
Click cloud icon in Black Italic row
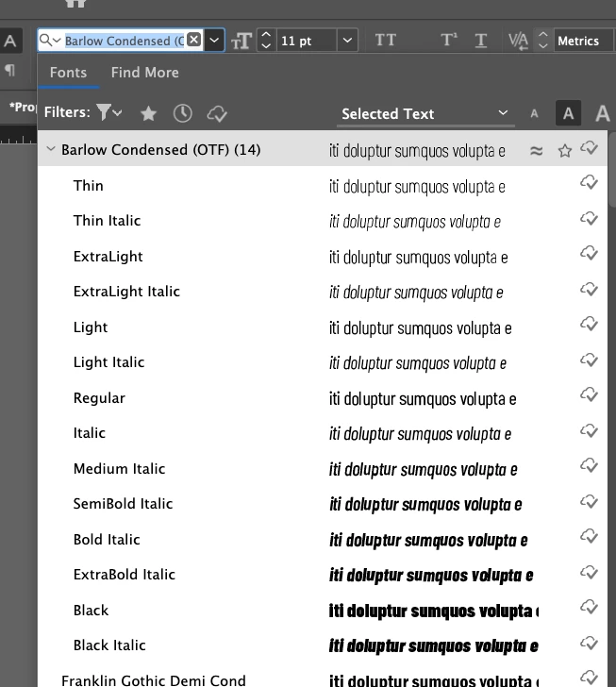pos(590,644)
